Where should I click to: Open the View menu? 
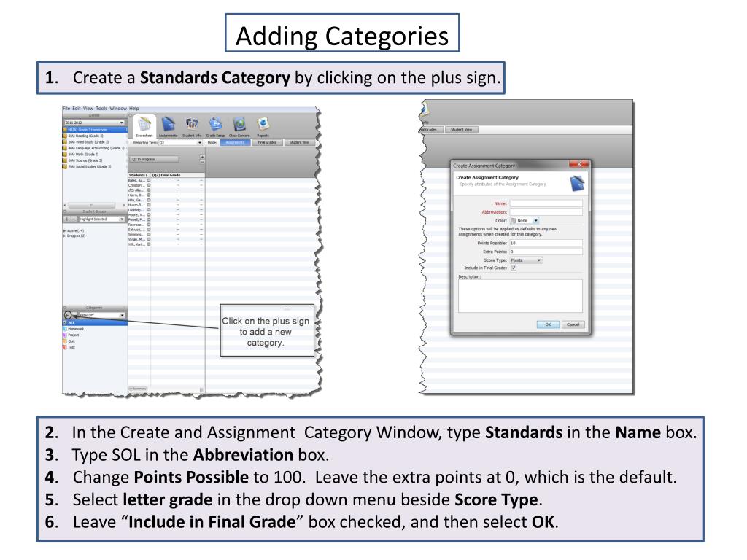[88, 109]
